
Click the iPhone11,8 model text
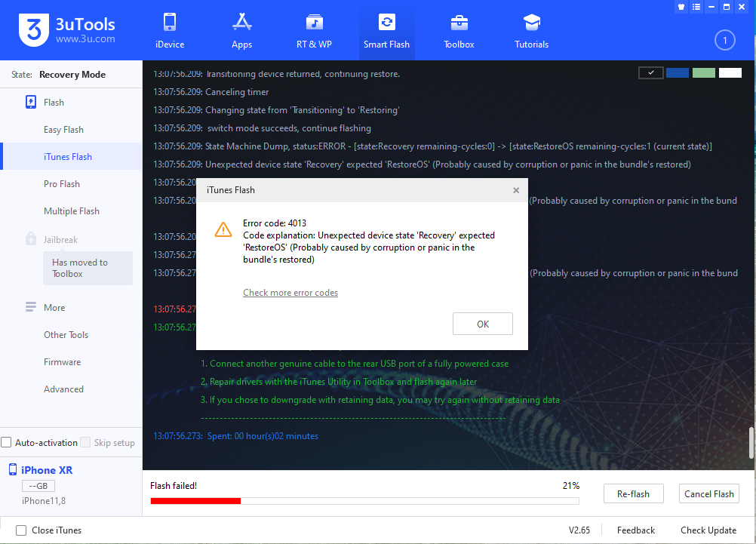tap(44, 500)
